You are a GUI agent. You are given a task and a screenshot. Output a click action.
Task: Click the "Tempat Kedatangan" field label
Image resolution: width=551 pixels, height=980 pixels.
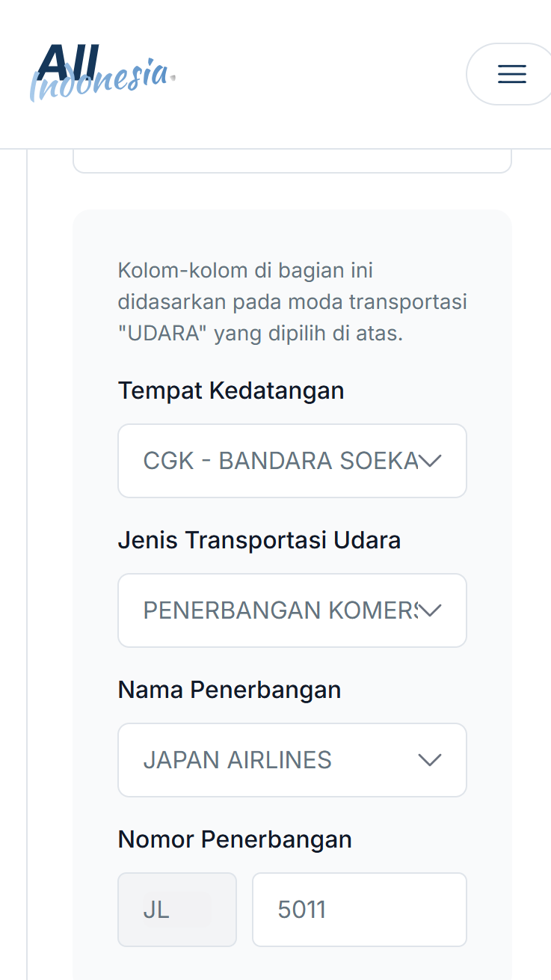231,391
